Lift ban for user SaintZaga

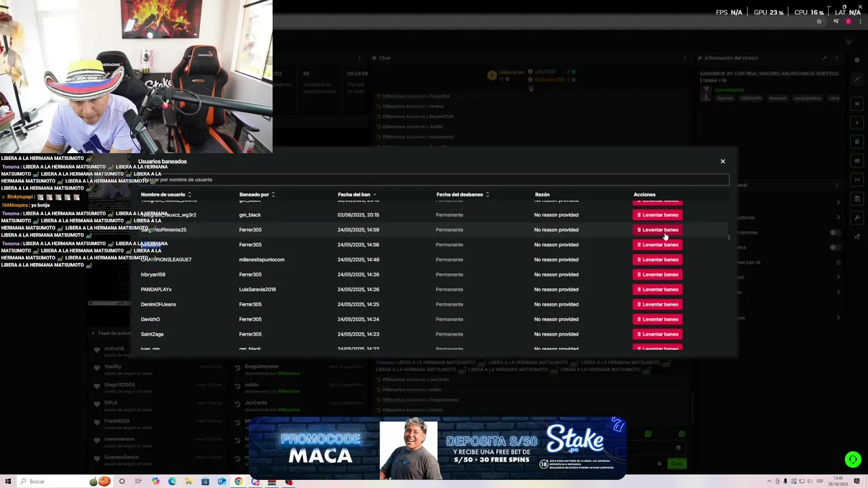tap(657, 334)
